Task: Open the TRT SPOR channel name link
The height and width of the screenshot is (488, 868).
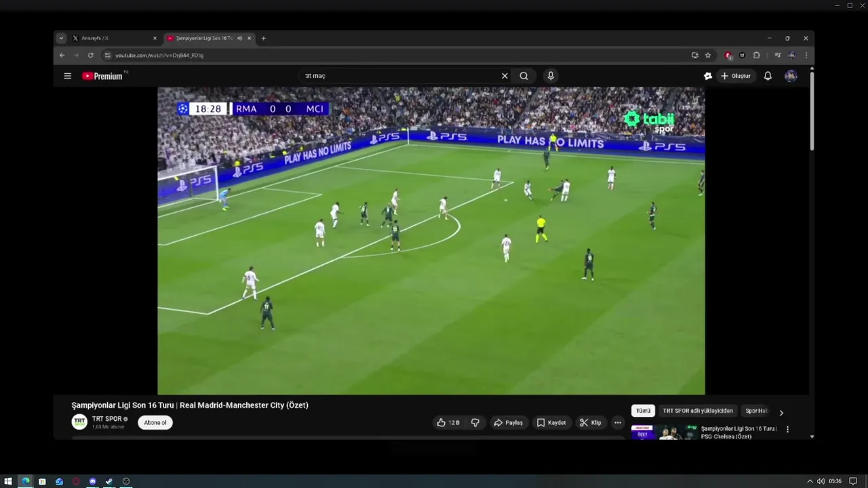Action: [107, 419]
